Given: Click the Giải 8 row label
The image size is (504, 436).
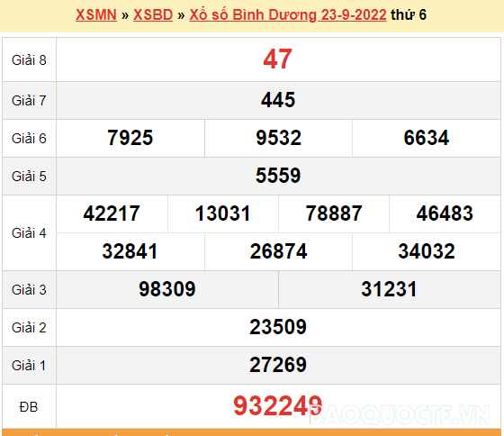Looking at the screenshot, I should 29,60.
